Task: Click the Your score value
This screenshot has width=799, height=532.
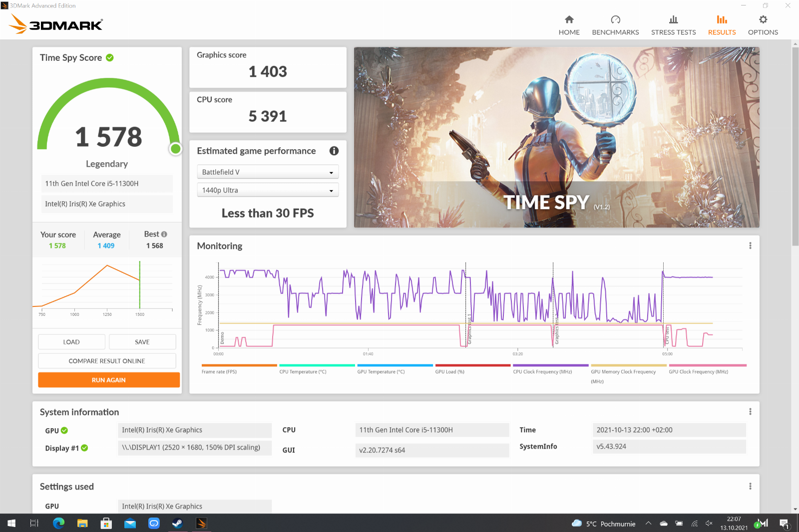Action: click(x=57, y=246)
